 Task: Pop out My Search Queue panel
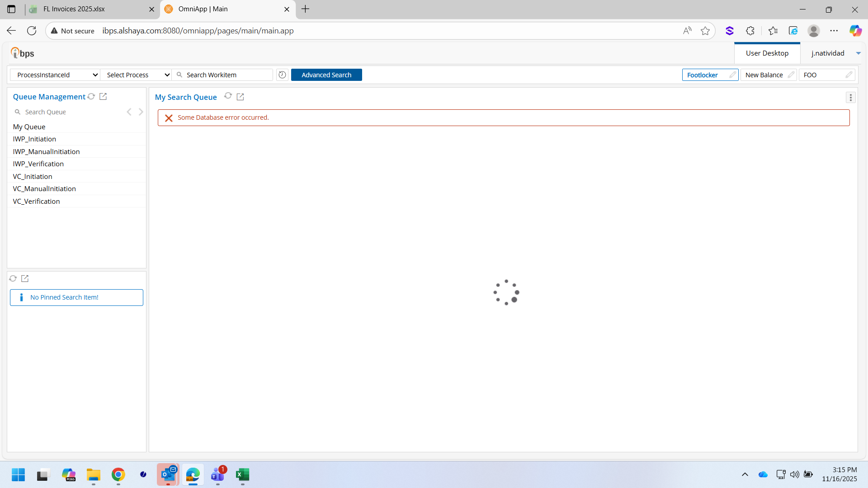click(241, 97)
